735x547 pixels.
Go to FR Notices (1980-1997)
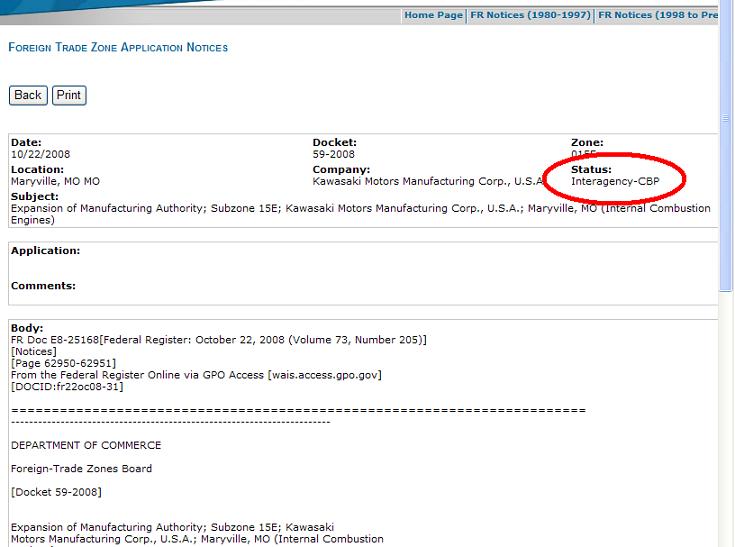pos(530,15)
